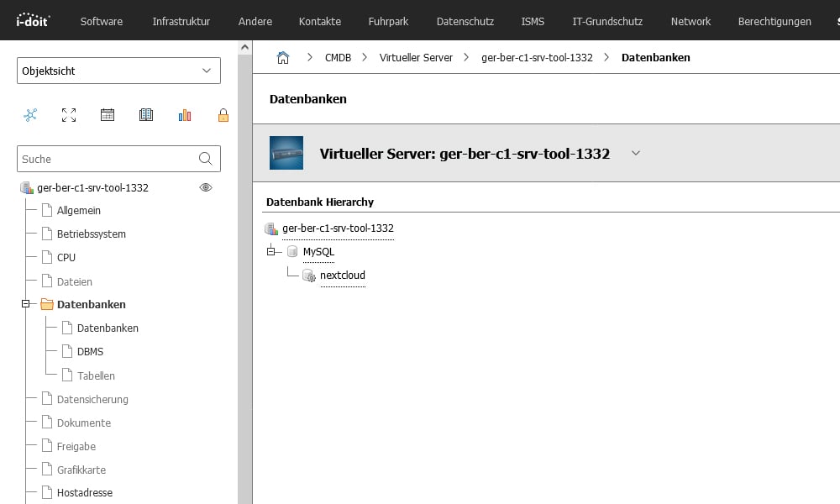
Task: Go to home via breadcrumb house icon
Action: [x=283, y=57]
